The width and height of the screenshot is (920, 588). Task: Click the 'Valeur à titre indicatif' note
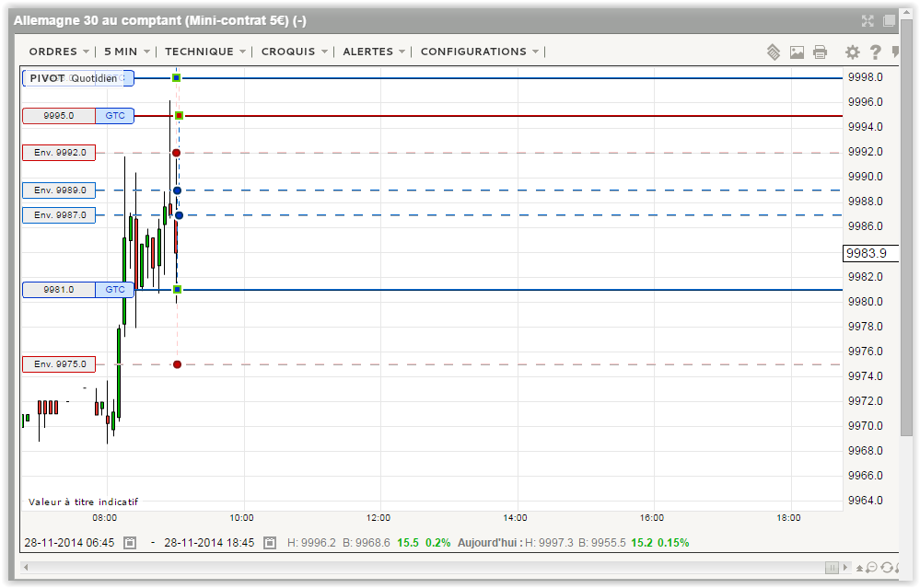coord(83,502)
